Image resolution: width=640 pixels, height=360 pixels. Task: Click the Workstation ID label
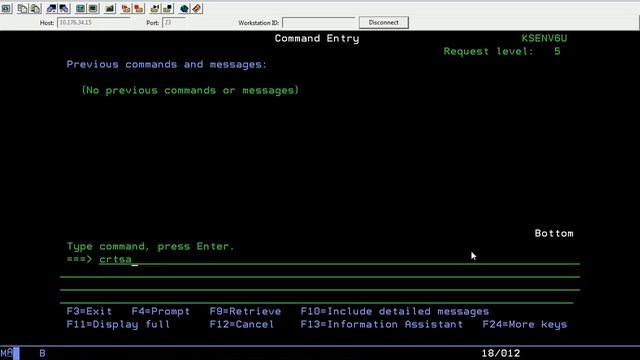(x=259, y=23)
